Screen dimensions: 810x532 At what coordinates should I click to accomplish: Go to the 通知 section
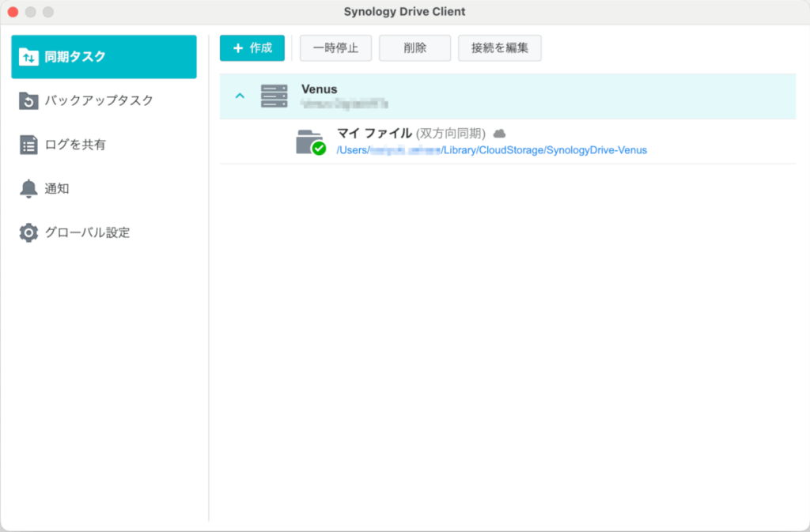[x=104, y=189]
